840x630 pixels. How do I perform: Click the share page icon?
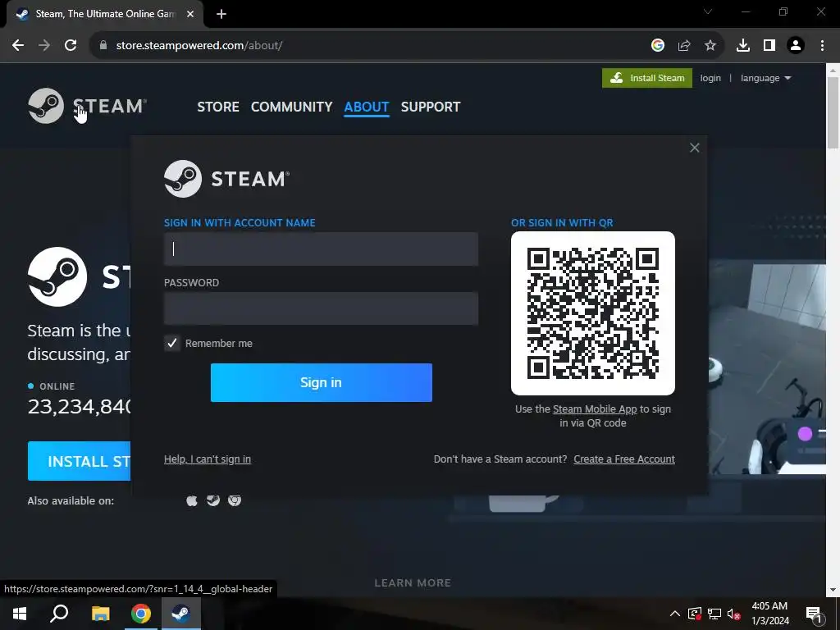tap(684, 46)
